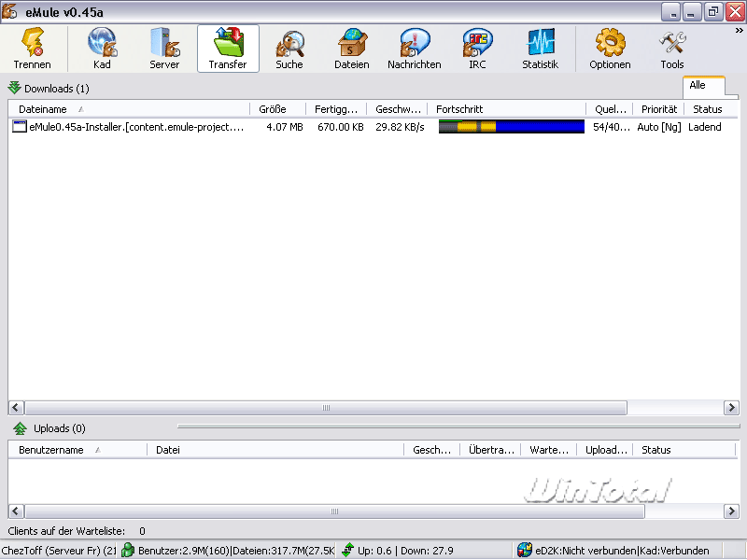Click the 670.00 KB completed cell
747x560 pixels.
click(341, 127)
